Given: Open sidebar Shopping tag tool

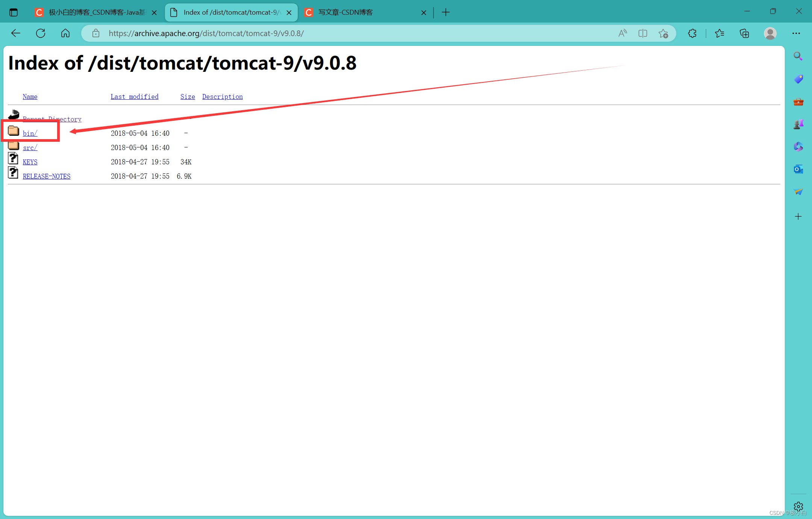Looking at the screenshot, I should pyautogui.click(x=798, y=79).
